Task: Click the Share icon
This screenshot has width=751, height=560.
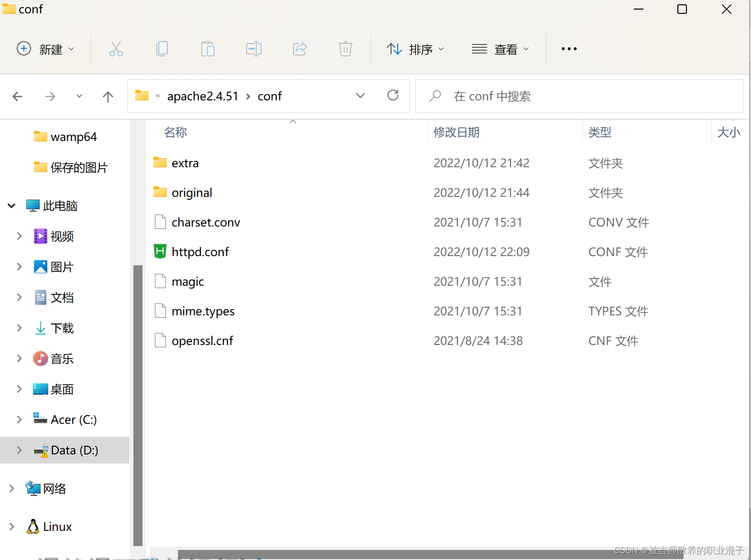Action: click(300, 49)
